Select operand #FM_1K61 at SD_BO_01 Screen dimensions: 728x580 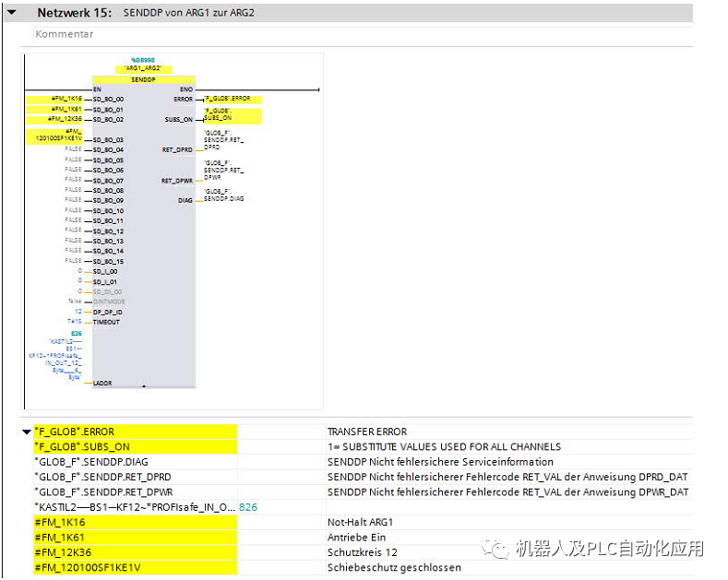coord(54,110)
